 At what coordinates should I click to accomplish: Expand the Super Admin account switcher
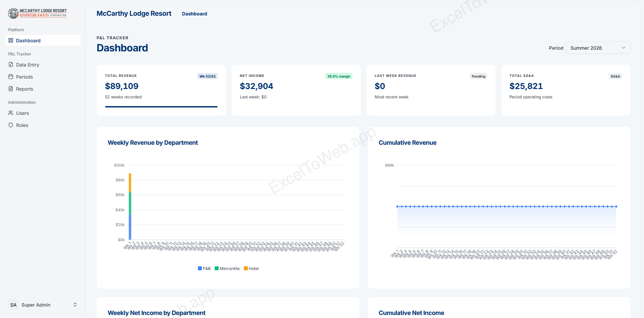pos(75,305)
